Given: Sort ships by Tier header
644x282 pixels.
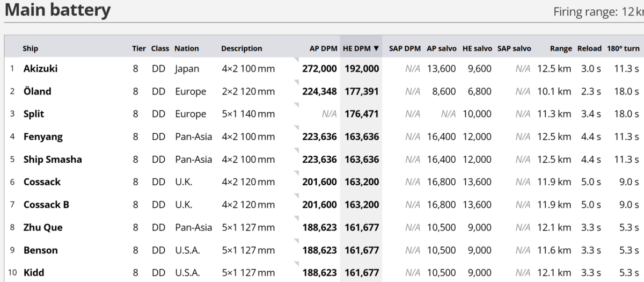Looking at the screenshot, I should pos(138,48).
